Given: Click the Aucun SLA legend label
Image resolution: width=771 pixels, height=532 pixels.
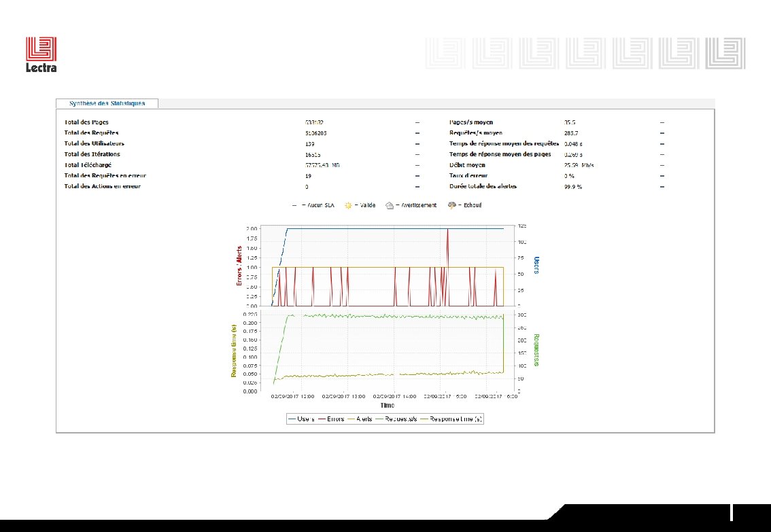Looking at the screenshot, I should (321, 205).
